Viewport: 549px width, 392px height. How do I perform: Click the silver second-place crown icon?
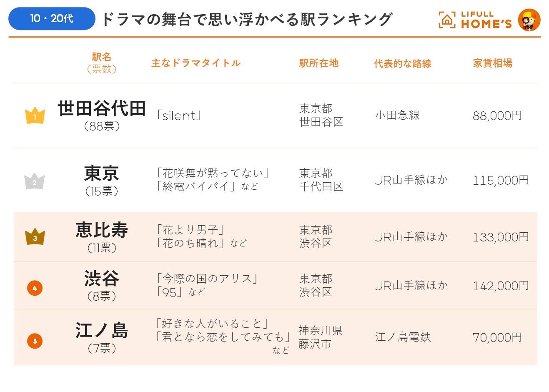35,181
